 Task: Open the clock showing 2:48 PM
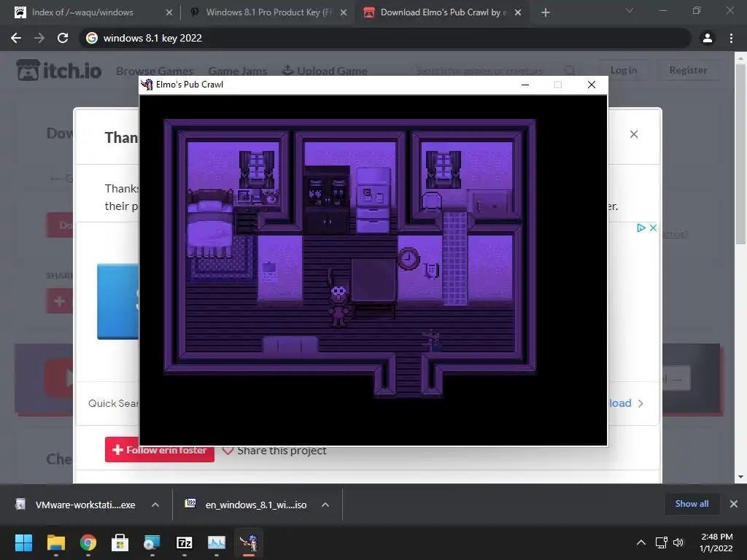[716, 542]
